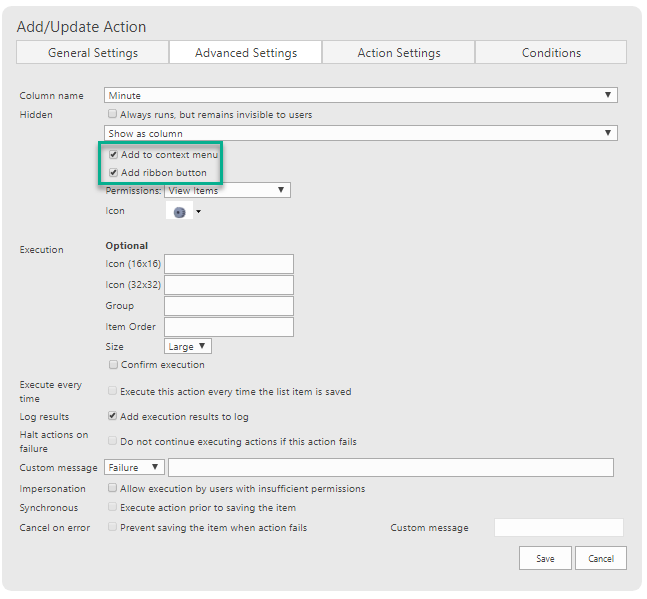This screenshot has height=599, width=647.
Task: Click the wide custom message text field
Action: pyautogui.click(x=391, y=467)
